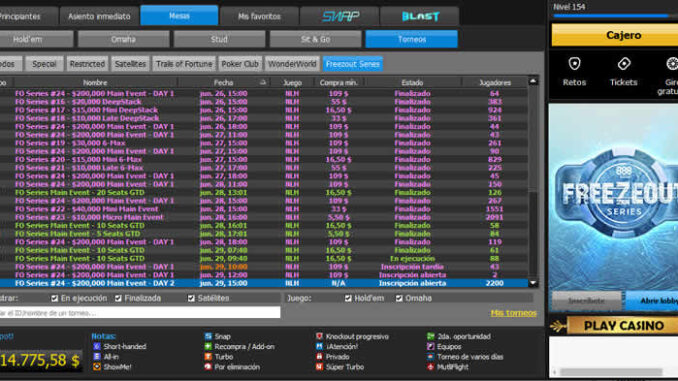Click the Abrir lobby button
Screen dimensions: 678x381
click(x=652, y=301)
